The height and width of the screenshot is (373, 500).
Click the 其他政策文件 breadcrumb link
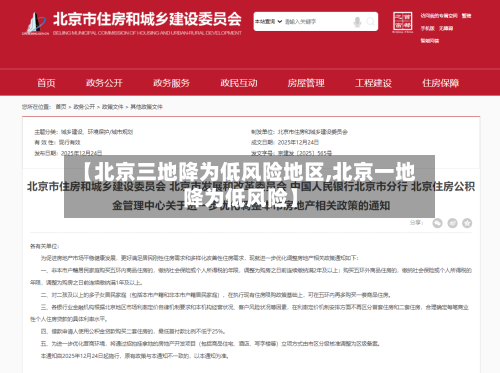tap(146, 107)
